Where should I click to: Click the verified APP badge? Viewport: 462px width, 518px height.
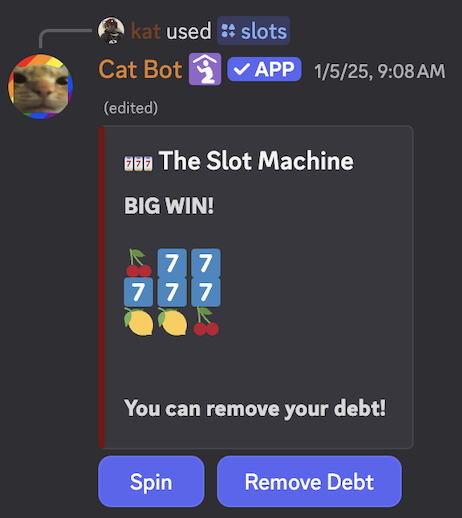point(264,69)
